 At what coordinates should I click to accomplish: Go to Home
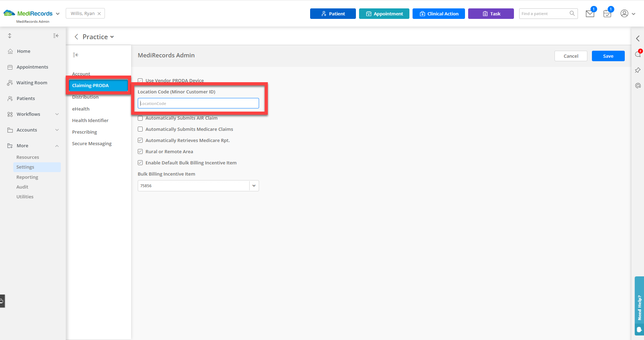pyautogui.click(x=23, y=51)
